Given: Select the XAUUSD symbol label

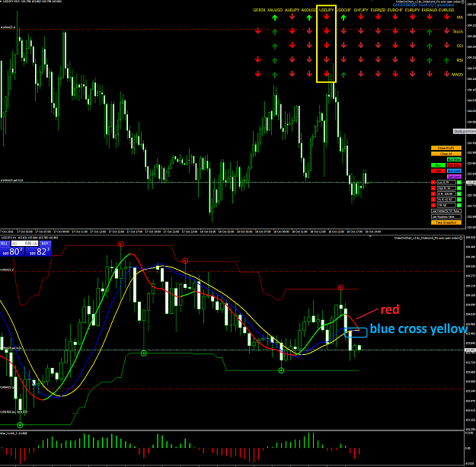Looking at the screenshot, I should pos(275,10).
